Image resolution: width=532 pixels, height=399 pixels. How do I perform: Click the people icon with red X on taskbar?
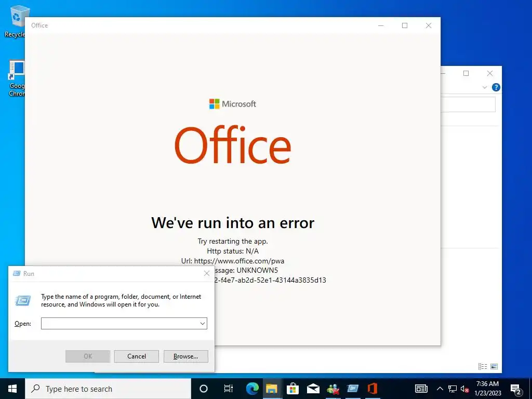(333, 389)
